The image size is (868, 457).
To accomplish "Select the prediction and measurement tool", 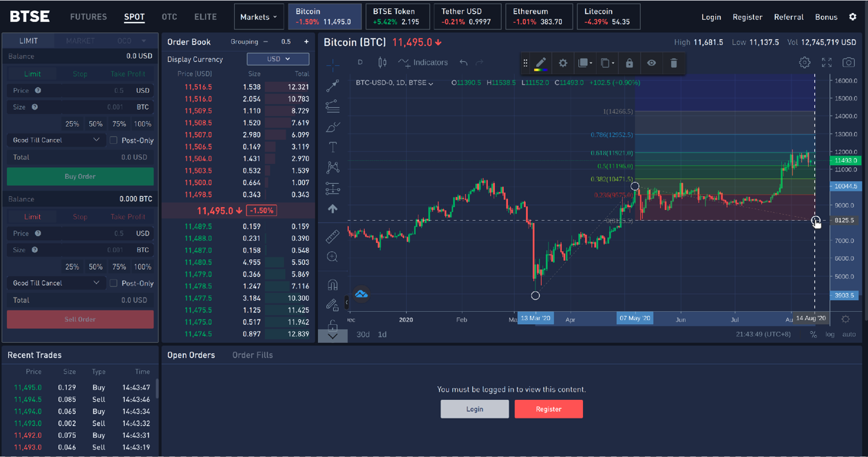I will point(332,188).
